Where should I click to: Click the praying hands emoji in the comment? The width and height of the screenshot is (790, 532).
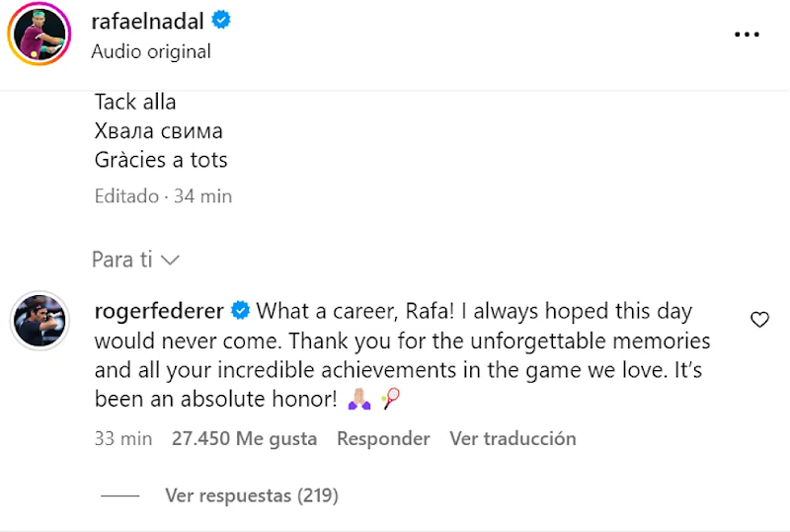[x=358, y=401]
